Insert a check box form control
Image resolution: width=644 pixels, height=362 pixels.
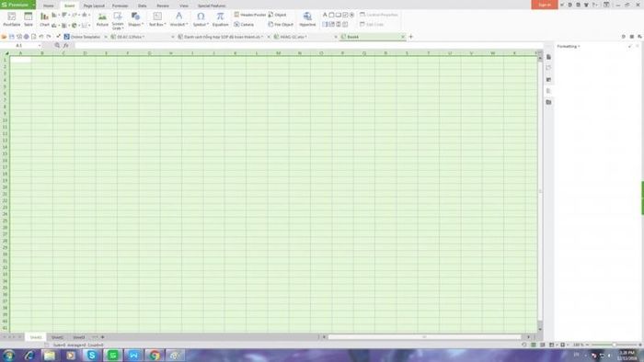[345, 15]
